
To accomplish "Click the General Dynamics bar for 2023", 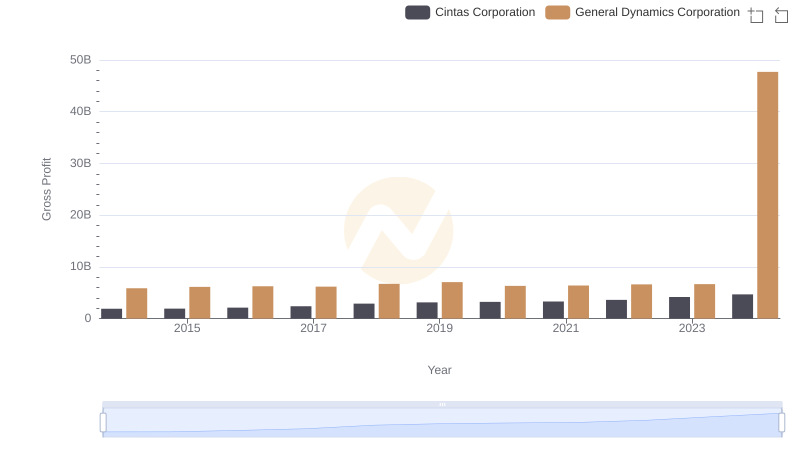I will pos(704,301).
